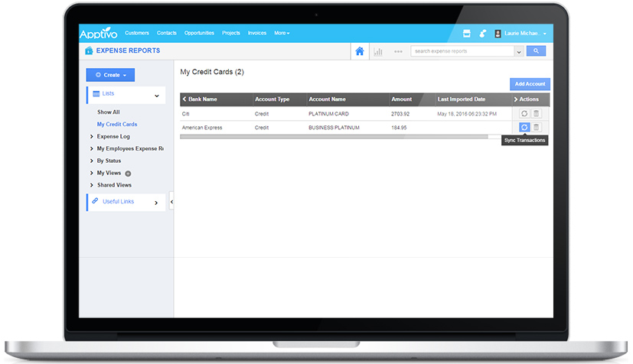
Task: Delete the Citi credit card account
Action: 536,114
